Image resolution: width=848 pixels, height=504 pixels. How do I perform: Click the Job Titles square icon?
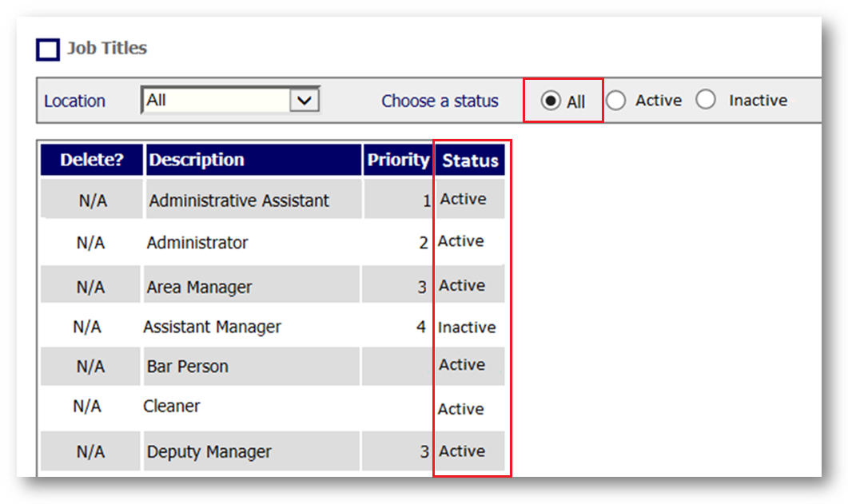(x=48, y=50)
